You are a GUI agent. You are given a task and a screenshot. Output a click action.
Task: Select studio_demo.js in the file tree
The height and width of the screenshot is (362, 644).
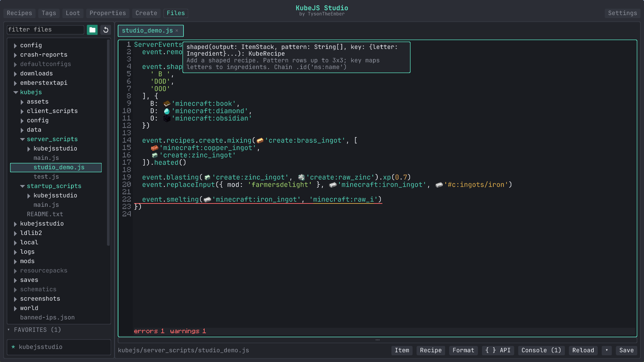click(x=56, y=167)
